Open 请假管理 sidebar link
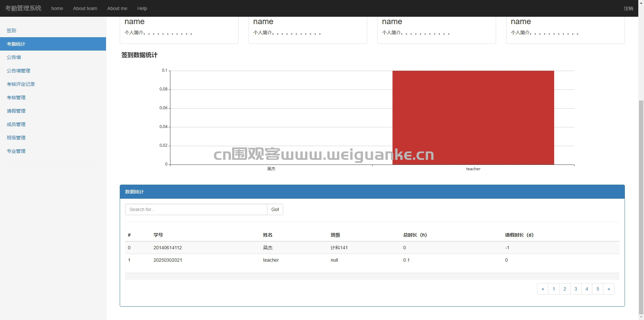The image size is (644, 320). click(x=53, y=111)
